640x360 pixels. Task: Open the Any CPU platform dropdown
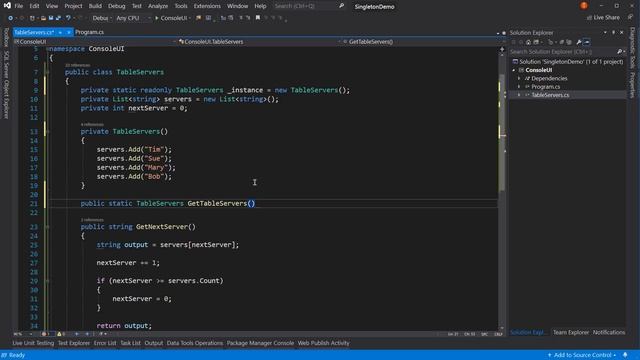(x=133, y=18)
